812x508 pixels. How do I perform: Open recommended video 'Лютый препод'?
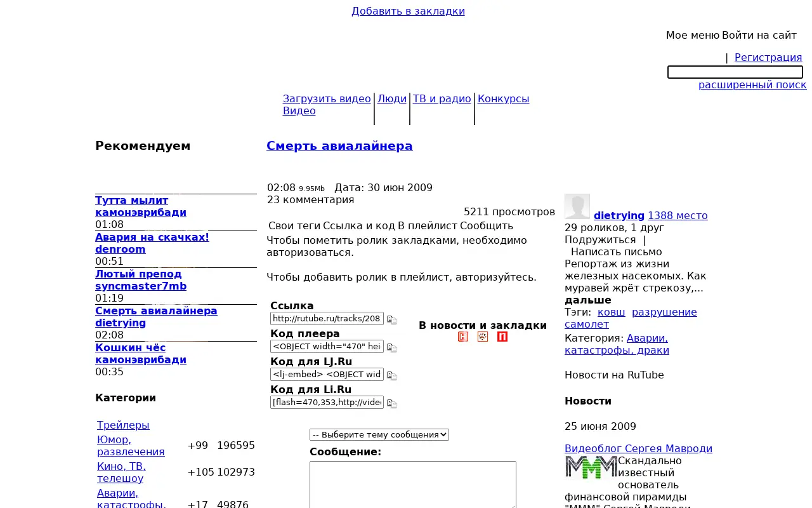point(138,274)
